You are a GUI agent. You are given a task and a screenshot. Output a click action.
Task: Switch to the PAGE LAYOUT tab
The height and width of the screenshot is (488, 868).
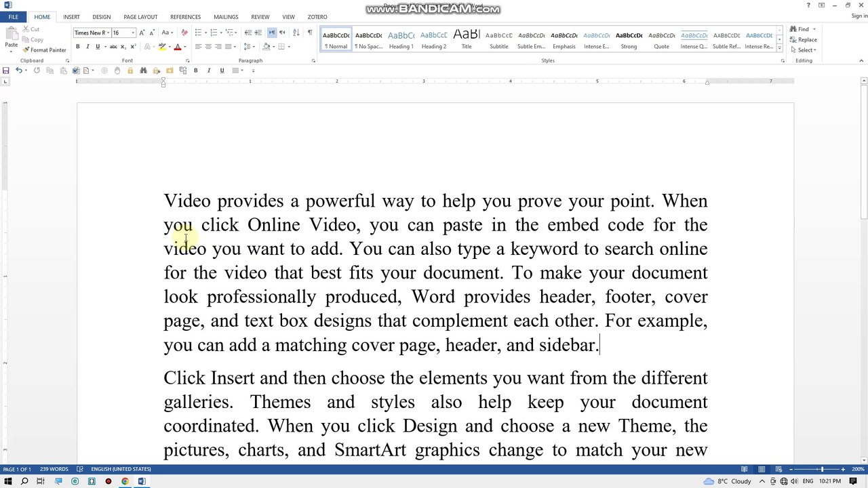tap(140, 17)
